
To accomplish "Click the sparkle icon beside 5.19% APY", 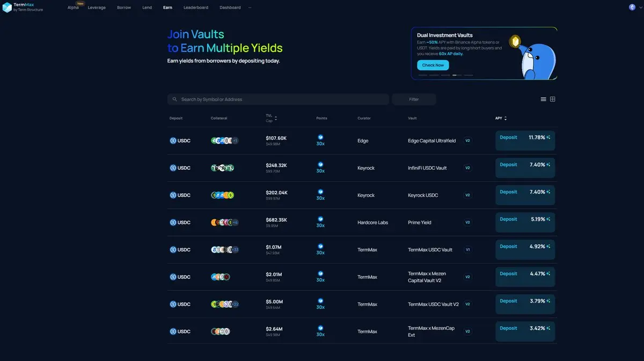I will click(x=548, y=219).
